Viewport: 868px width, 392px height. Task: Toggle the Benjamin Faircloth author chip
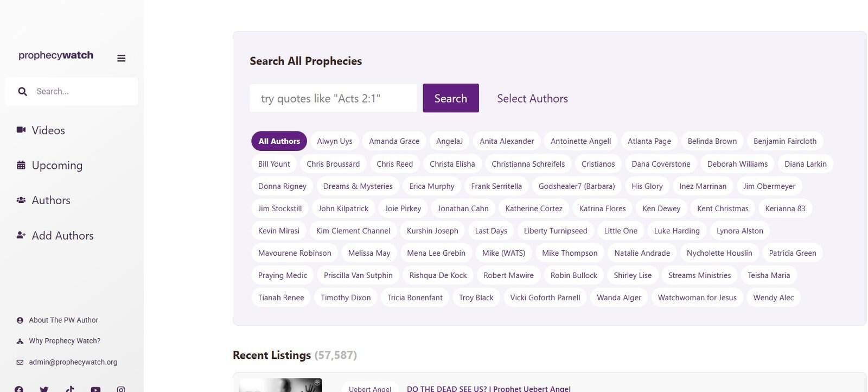pyautogui.click(x=785, y=141)
